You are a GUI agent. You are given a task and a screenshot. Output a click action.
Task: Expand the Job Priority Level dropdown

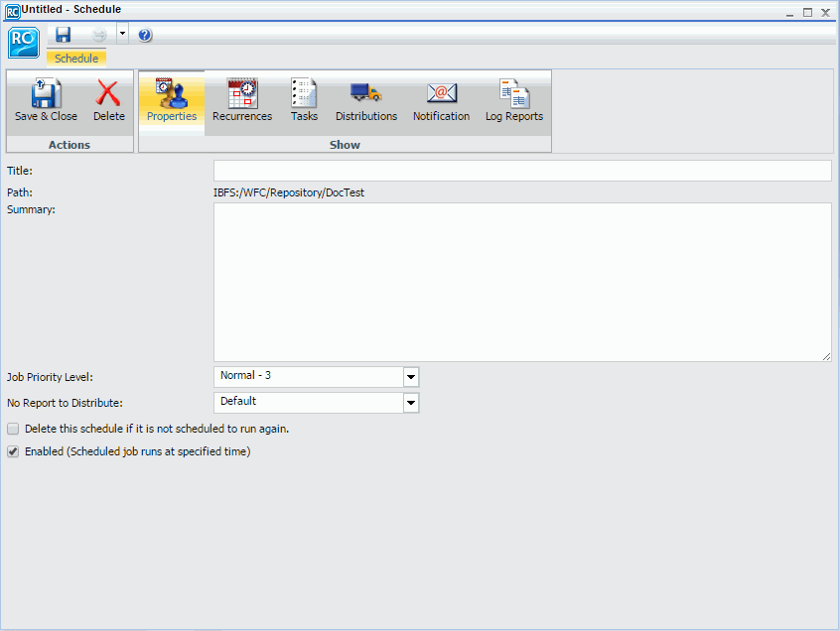[411, 377]
